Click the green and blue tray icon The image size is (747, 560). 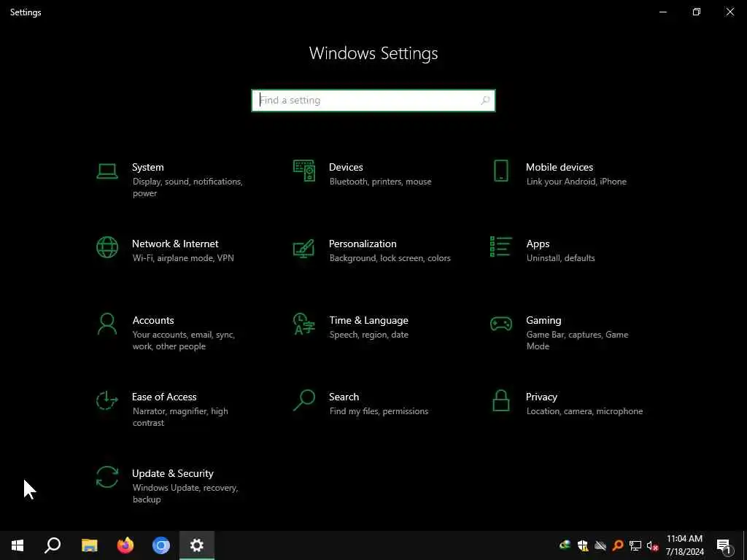point(565,545)
